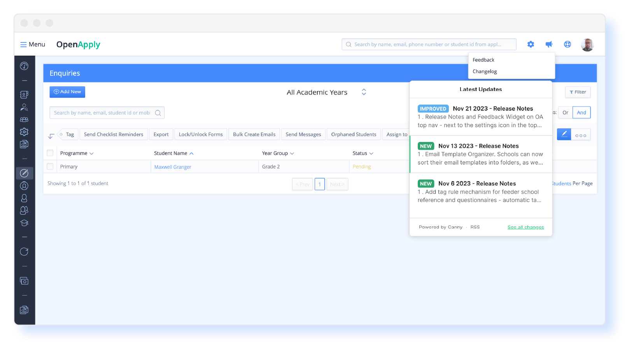The height and width of the screenshot is (364, 641).
Task: Click the graduation cap sidebar icon
Action: point(24,223)
